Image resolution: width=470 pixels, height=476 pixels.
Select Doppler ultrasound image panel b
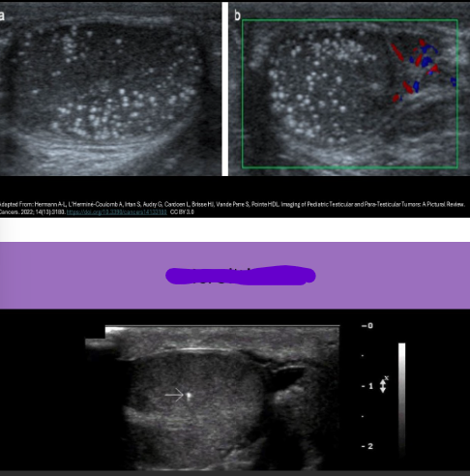(349, 89)
